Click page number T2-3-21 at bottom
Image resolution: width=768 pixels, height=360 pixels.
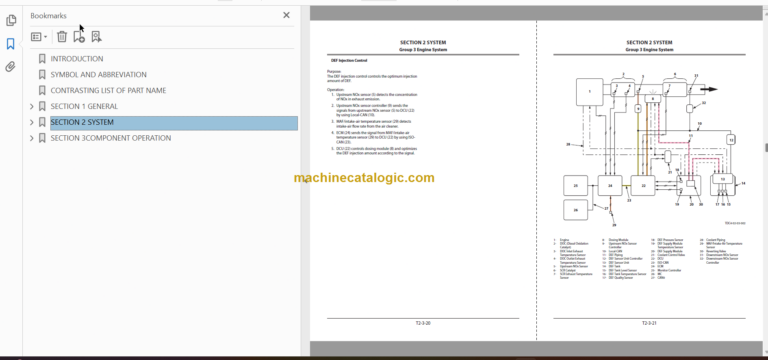[x=649, y=323]
